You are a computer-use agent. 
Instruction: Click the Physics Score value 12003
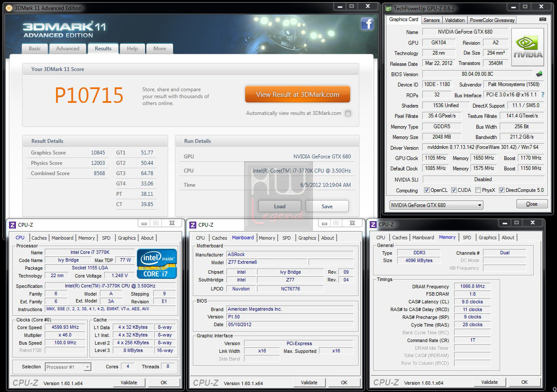coord(98,163)
